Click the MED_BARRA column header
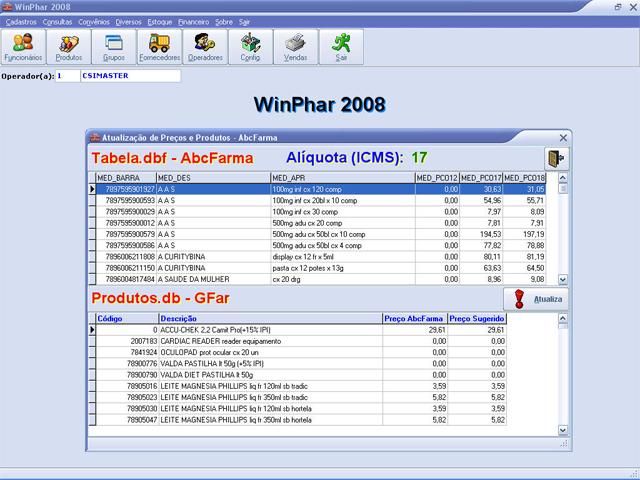 (126, 178)
